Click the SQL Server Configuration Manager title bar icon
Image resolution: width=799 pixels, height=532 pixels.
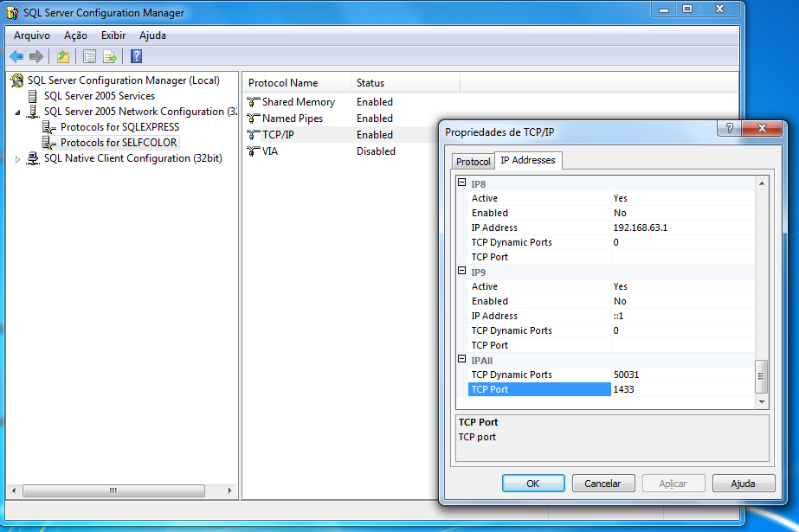[x=12, y=13]
